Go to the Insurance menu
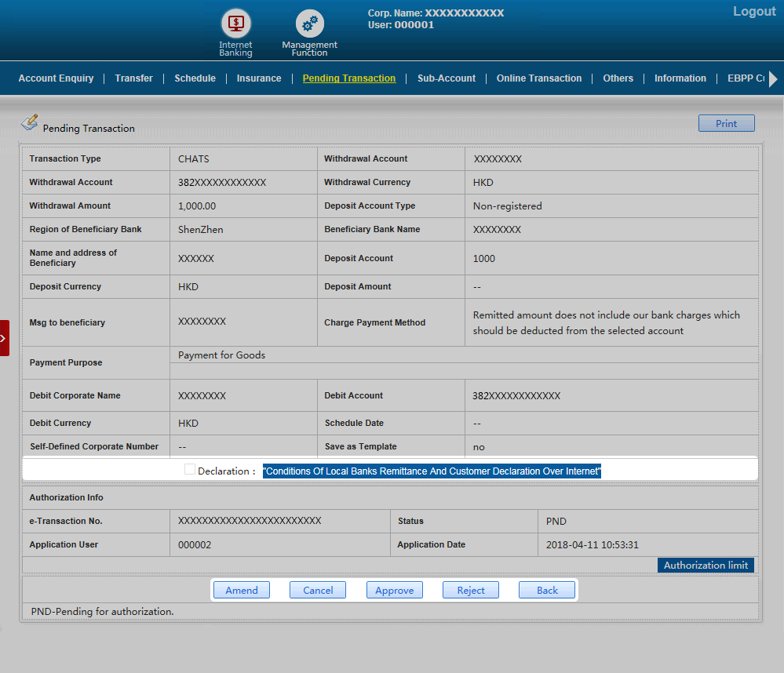 coord(259,78)
